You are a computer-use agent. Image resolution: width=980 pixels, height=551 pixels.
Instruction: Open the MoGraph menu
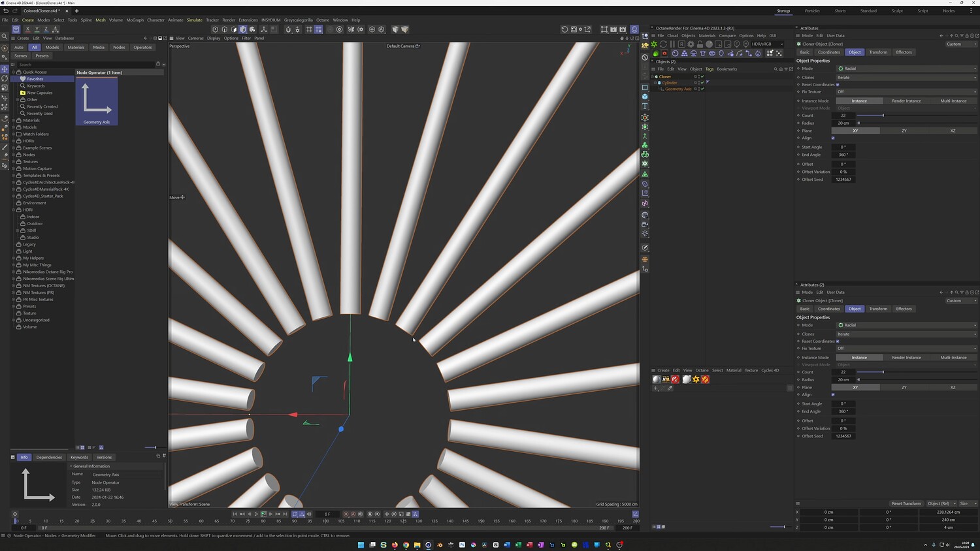click(135, 20)
